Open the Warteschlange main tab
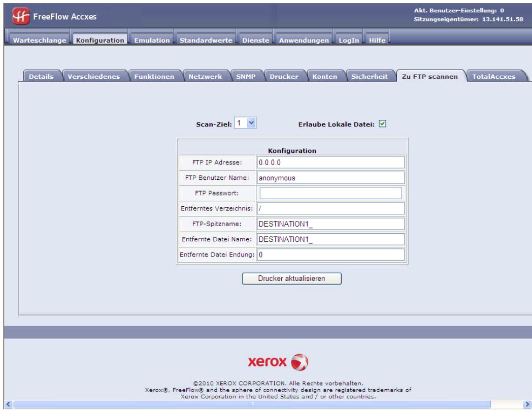The height and width of the screenshot is (411, 532). 40,40
